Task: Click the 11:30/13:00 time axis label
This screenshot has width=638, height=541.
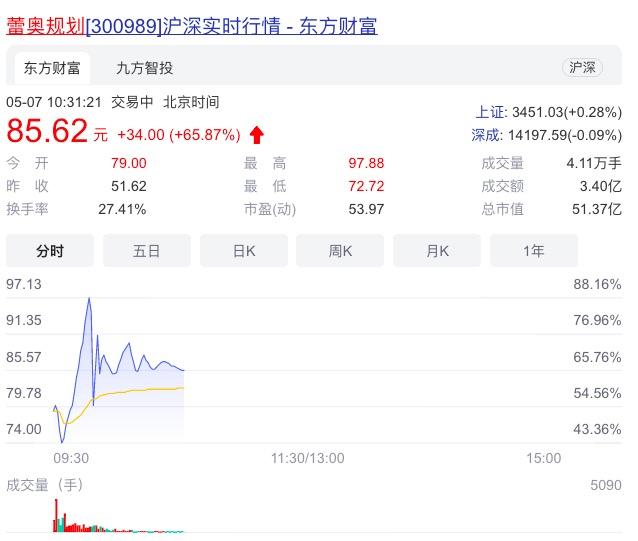Action: 308,458
